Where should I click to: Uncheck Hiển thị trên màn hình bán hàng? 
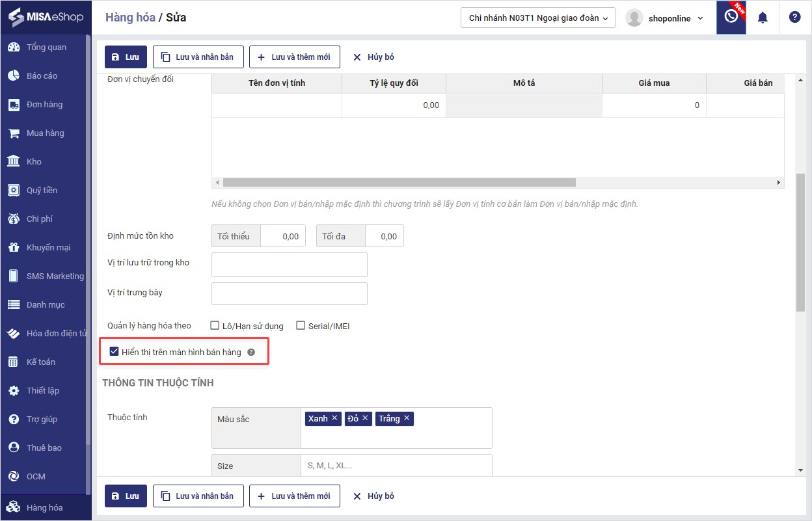tap(115, 352)
